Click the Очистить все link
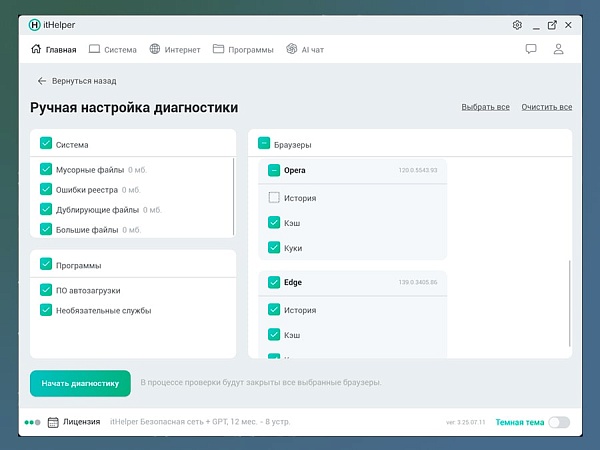The image size is (600, 450). point(546,107)
